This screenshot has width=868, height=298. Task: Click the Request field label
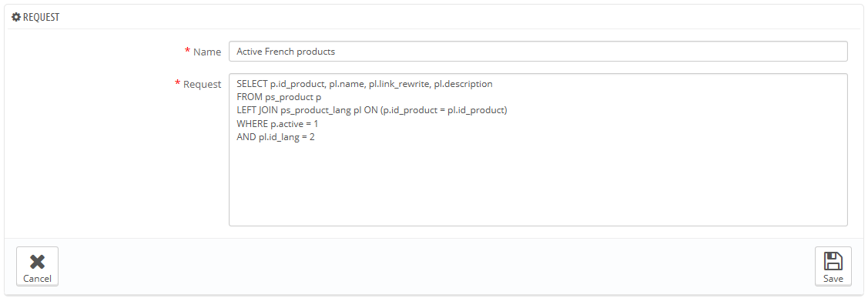point(202,84)
